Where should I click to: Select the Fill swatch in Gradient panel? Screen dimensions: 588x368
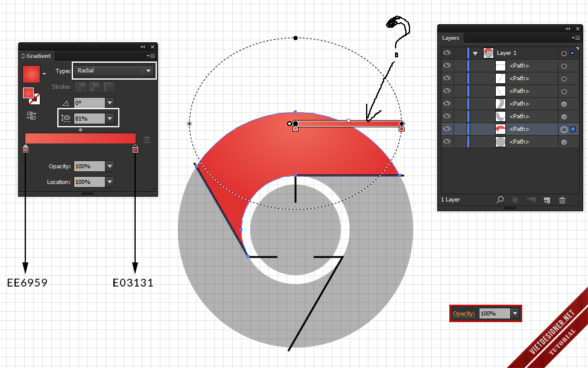point(28,93)
